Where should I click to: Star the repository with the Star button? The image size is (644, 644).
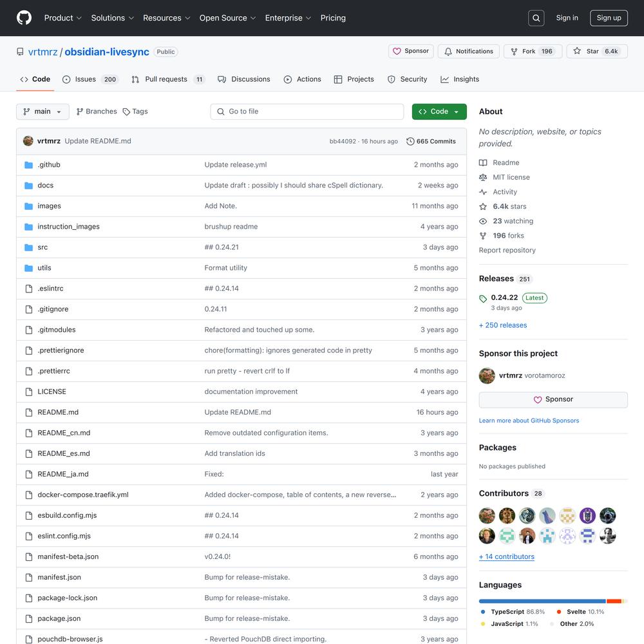point(597,52)
